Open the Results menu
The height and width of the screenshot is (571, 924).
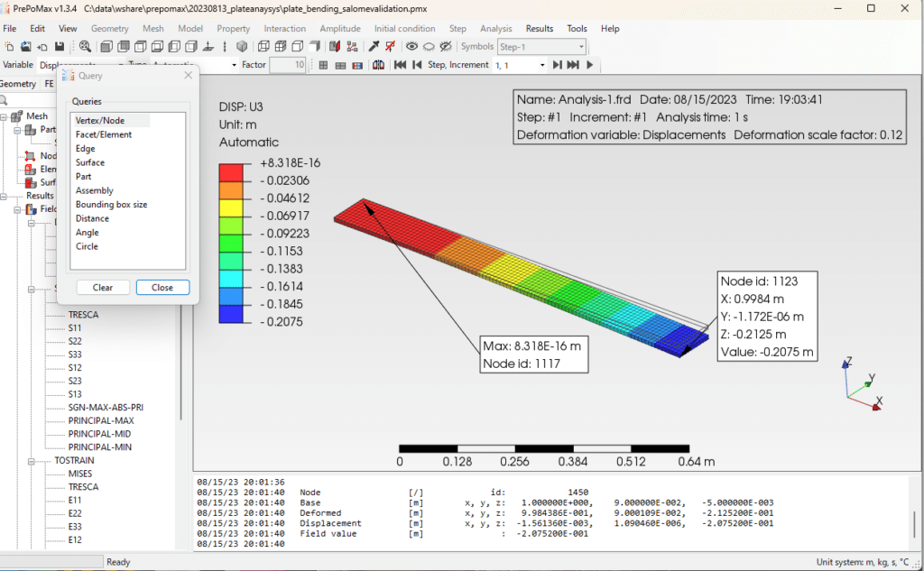(x=540, y=28)
